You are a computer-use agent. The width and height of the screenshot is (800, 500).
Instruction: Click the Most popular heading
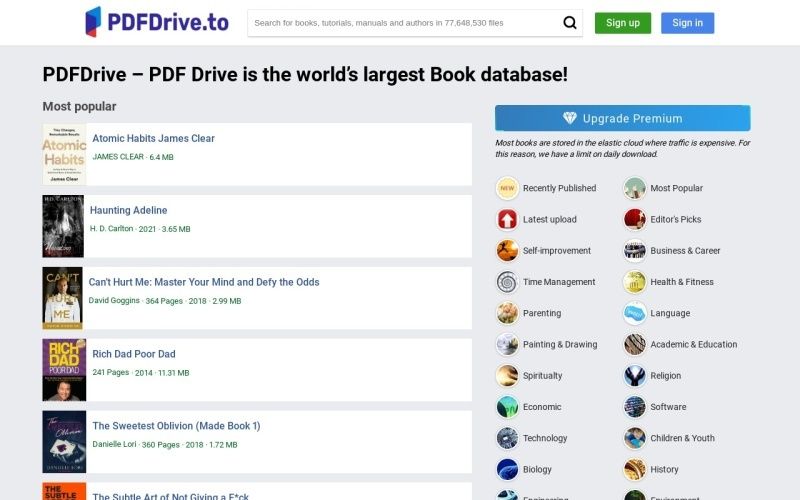tap(79, 106)
